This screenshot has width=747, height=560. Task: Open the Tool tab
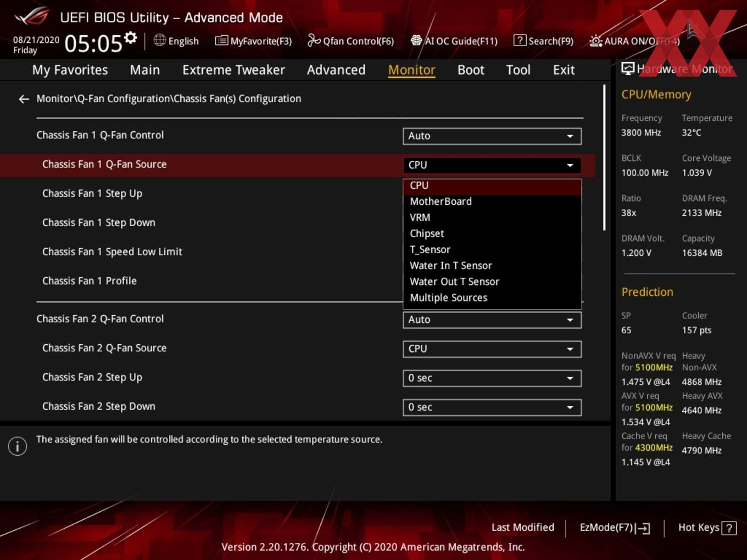(518, 70)
